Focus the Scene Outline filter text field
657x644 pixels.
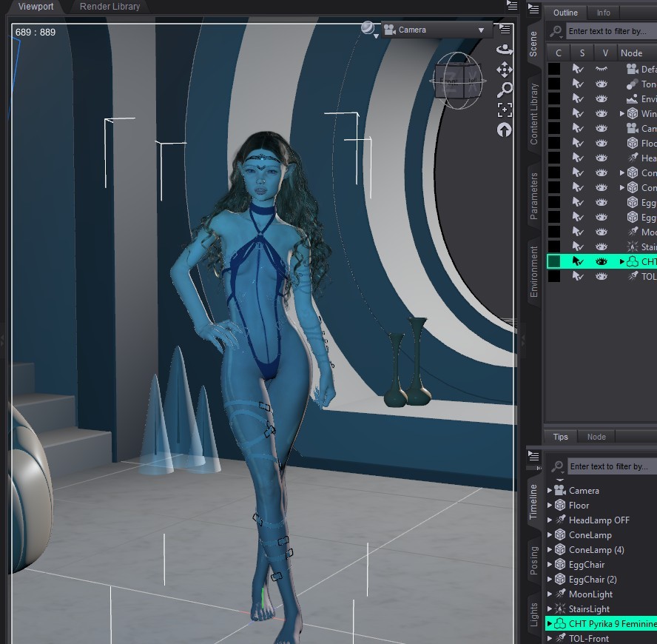(611, 31)
